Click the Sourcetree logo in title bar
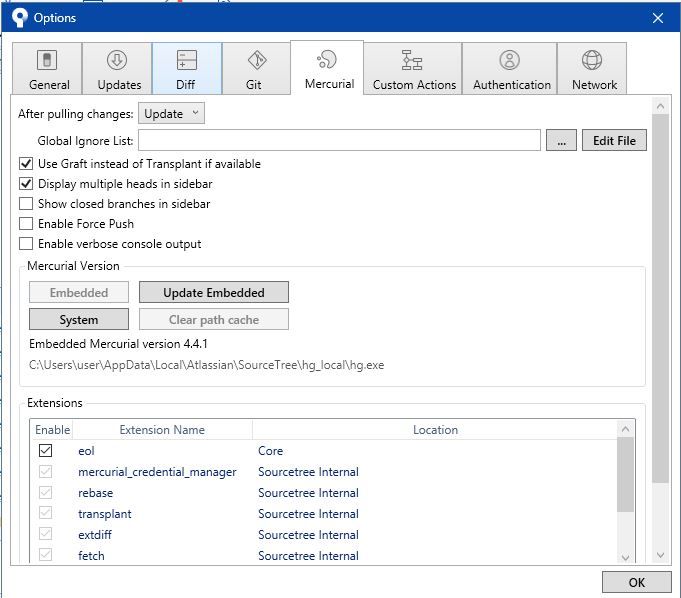Viewport: 681px width, 598px height. (19, 17)
